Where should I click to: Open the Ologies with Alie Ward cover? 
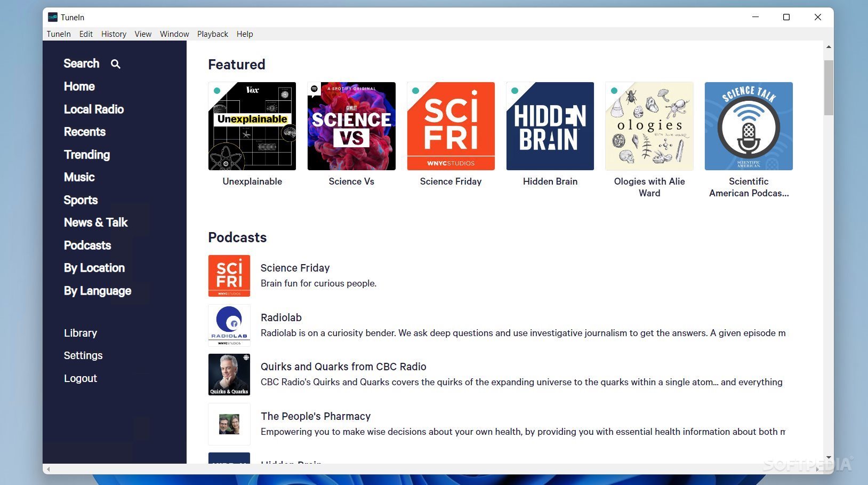(649, 126)
